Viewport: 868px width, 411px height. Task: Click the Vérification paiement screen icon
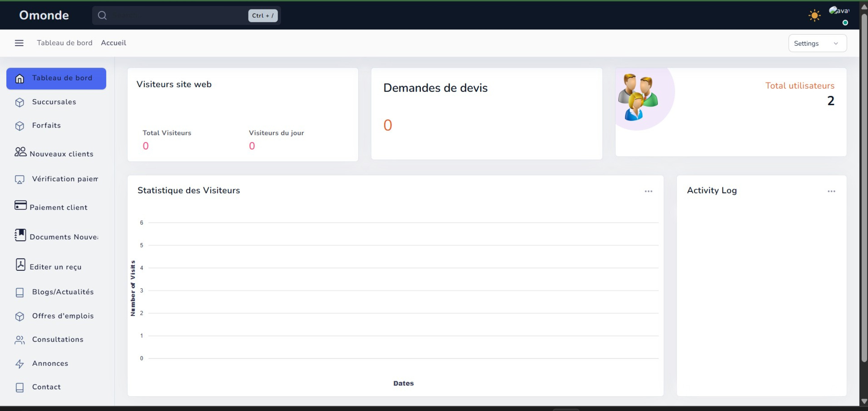pos(20,179)
